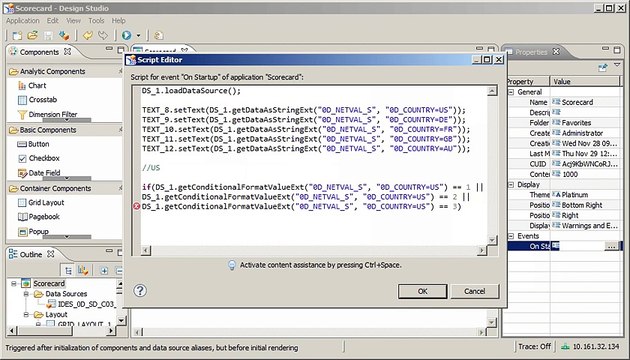Select the Crosstab component
The height and width of the screenshot is (360, 630).
point(37,100)
